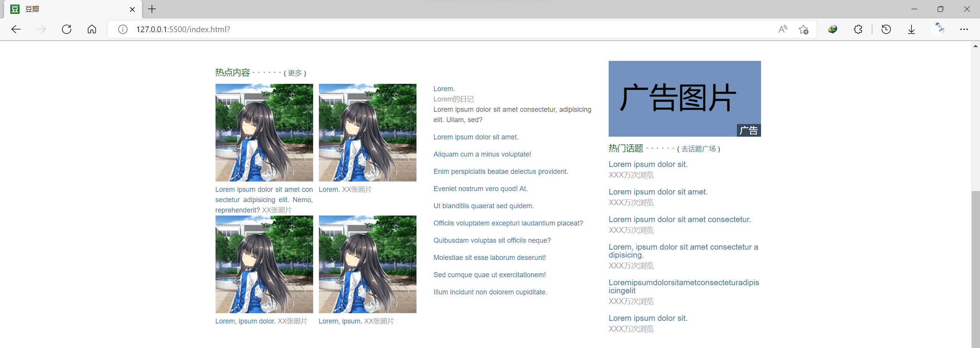Open the 去话题广场 link
The image size is (980, 348).
click(698, 149)
